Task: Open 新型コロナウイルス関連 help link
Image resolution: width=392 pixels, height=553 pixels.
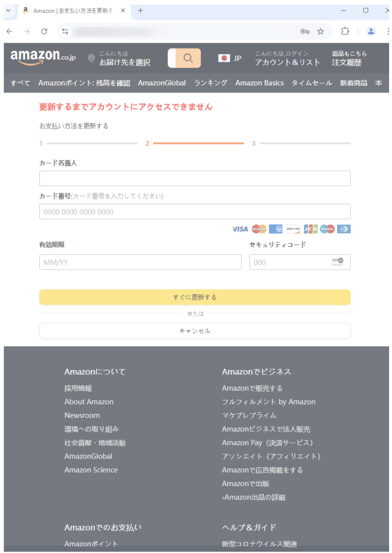Action: [260, 544]
